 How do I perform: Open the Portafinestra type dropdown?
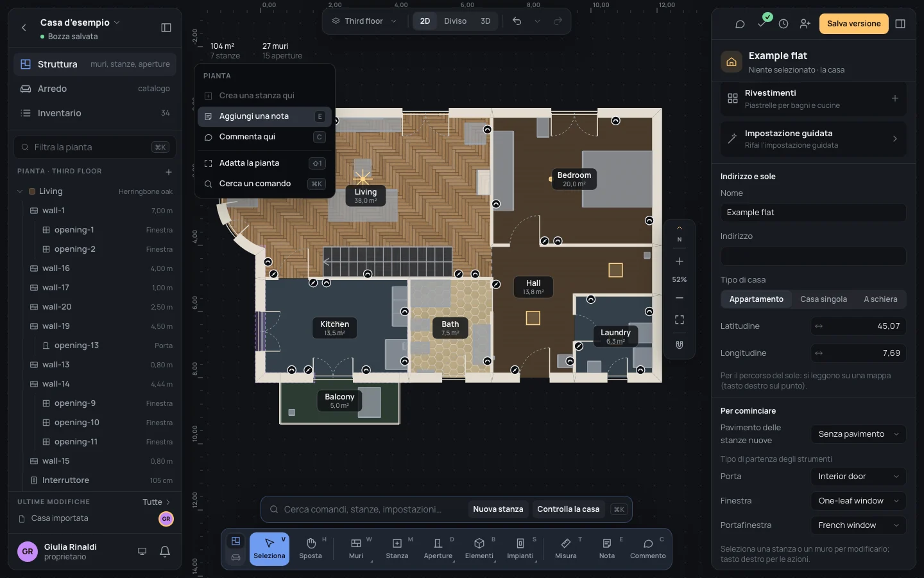coord(859,525)
